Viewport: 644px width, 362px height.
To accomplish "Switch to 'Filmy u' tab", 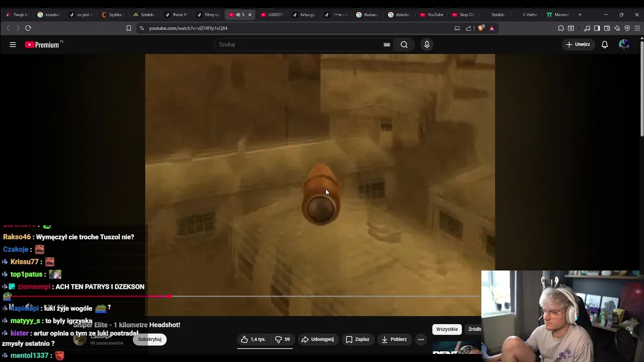I will 208,15.
